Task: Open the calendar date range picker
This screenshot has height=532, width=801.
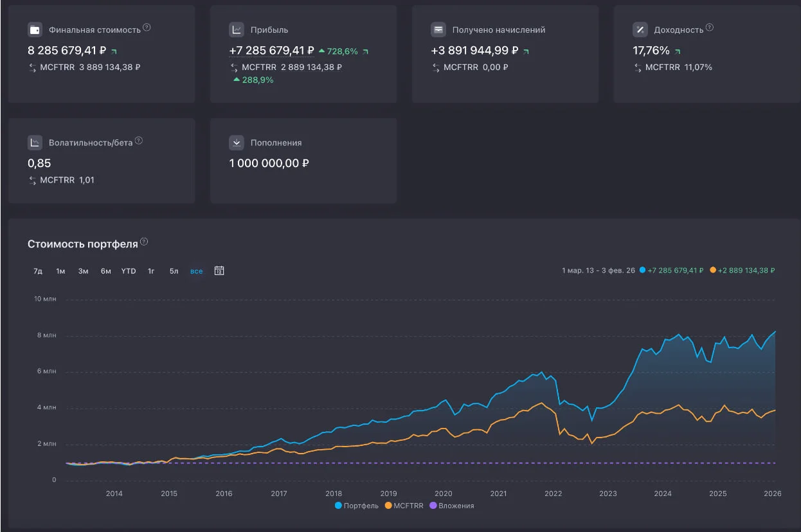Action: click(219, 270)
